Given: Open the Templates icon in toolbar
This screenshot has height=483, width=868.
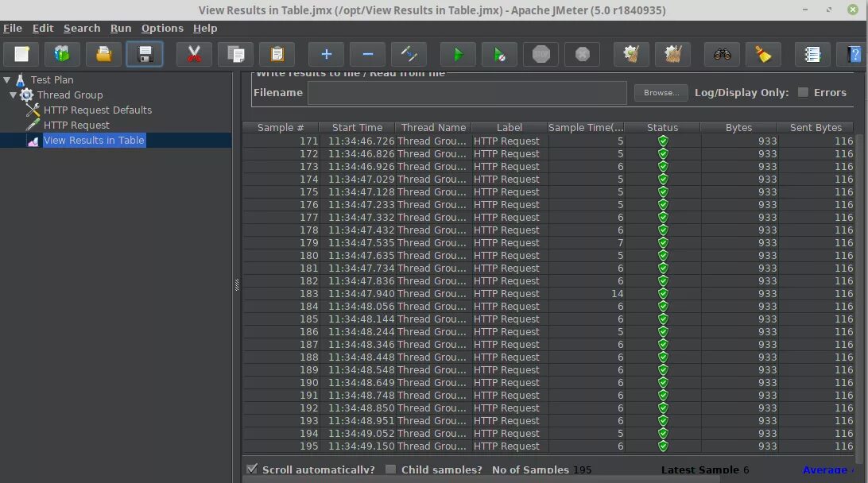Looking at the screenshot, I should click(62, 54).
